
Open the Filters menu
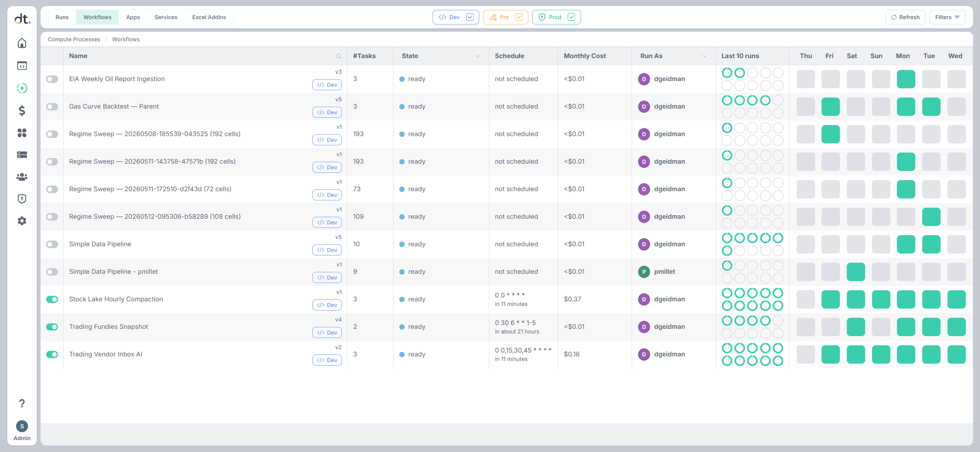pos(947,17)
